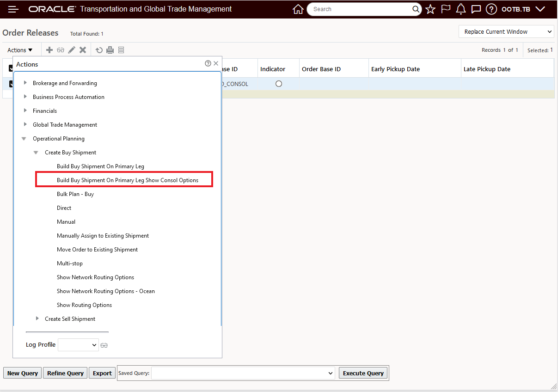Expand Business Process Automation
Viewport: 558px width, 392px height.
[25, 97]
